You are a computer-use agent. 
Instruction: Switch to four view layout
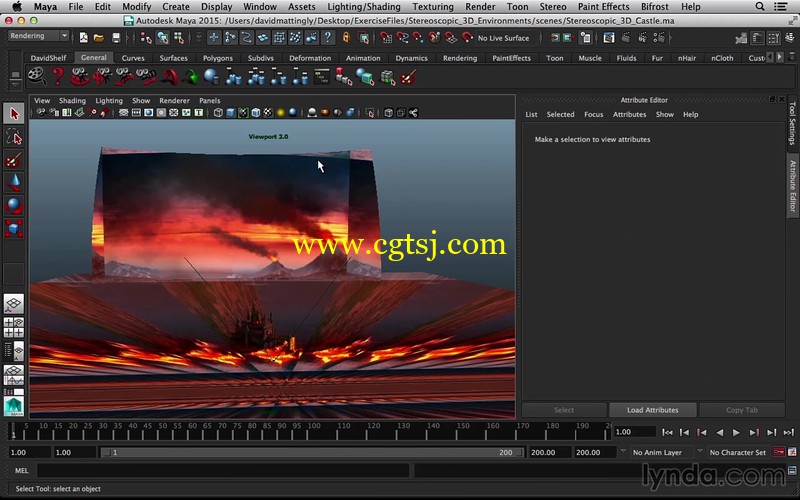[x=14, y=328]
